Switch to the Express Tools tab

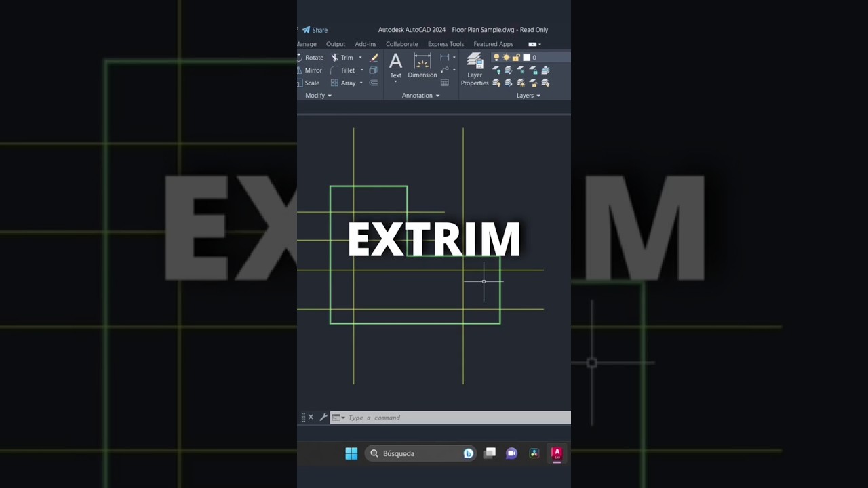pyautogui.click(x=446, y=44)
